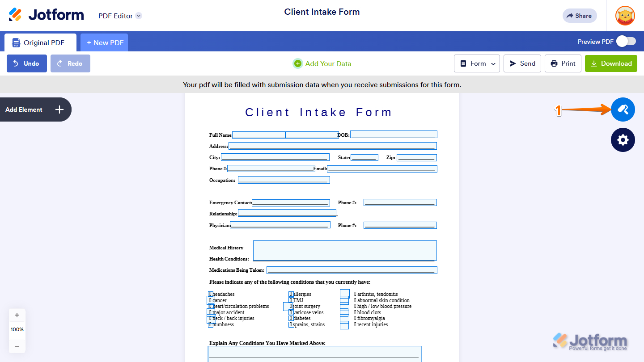Check the diabetes checkbox
644x362 pixels.
pyautogui.click(x=291, y=318)
